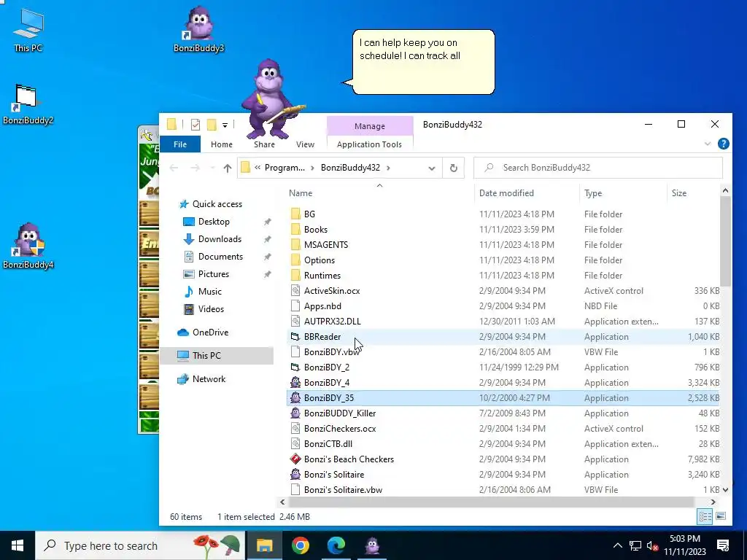Click the Manage contextual tab header
Viewport: 747px width, 560px height.
[370, 126]
